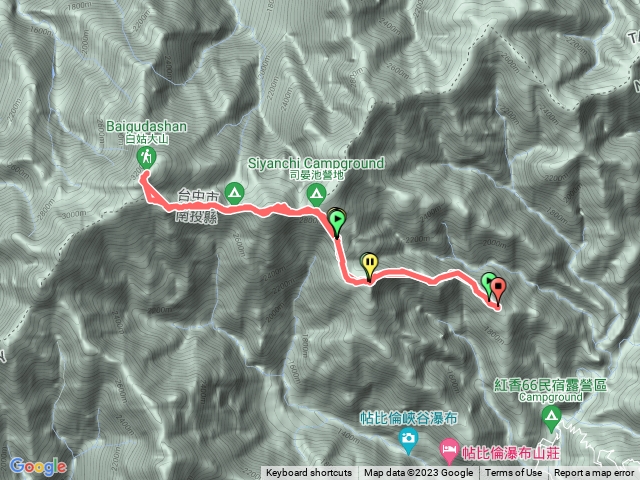The image size is (640, 480).
Task: Click the 帖比倫峽谷瀑布 text label
Action: 408,418
